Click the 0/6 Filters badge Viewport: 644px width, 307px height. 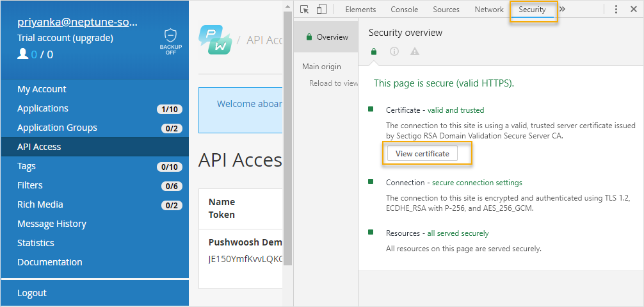[x=172, y=186]
